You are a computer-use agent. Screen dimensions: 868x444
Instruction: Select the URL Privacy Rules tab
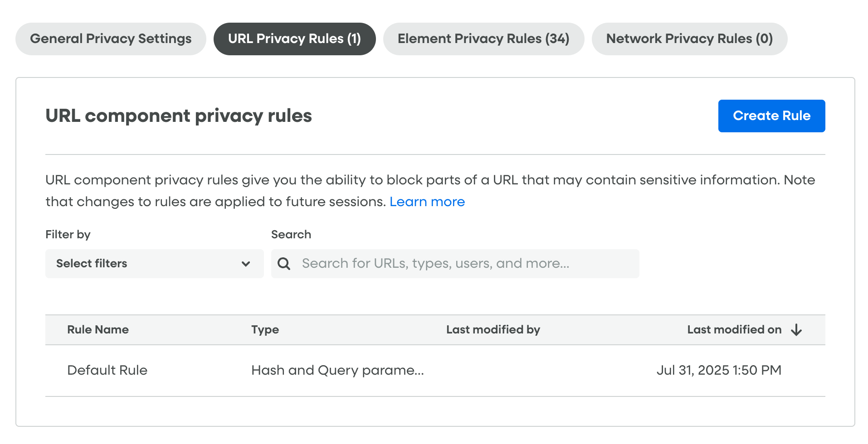click(294, 39)
